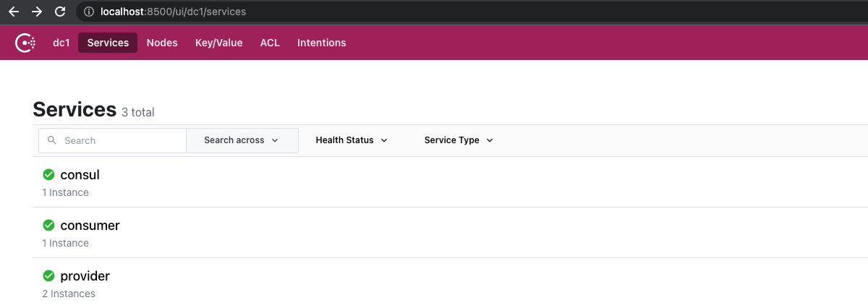This screenshot has width=868, height=308.
Task: Open the dc1 datacenter selector
Action: click(61, 43)
